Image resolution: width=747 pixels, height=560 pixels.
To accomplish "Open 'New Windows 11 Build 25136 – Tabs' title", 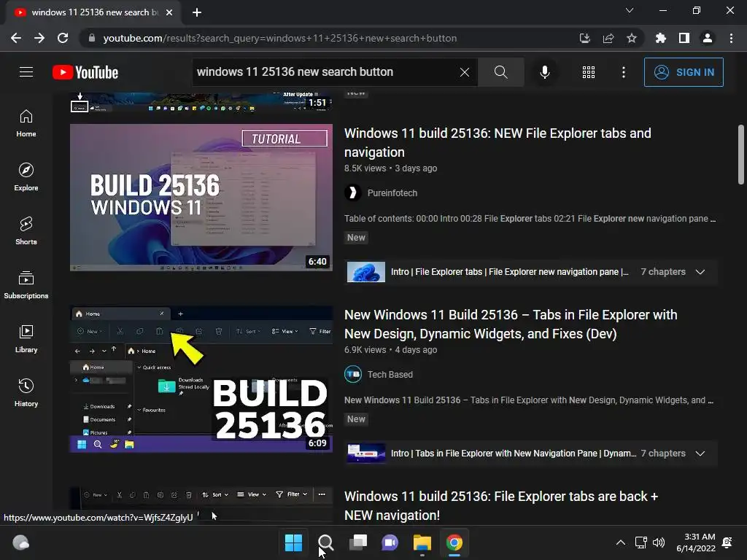I will click(511, 324).
